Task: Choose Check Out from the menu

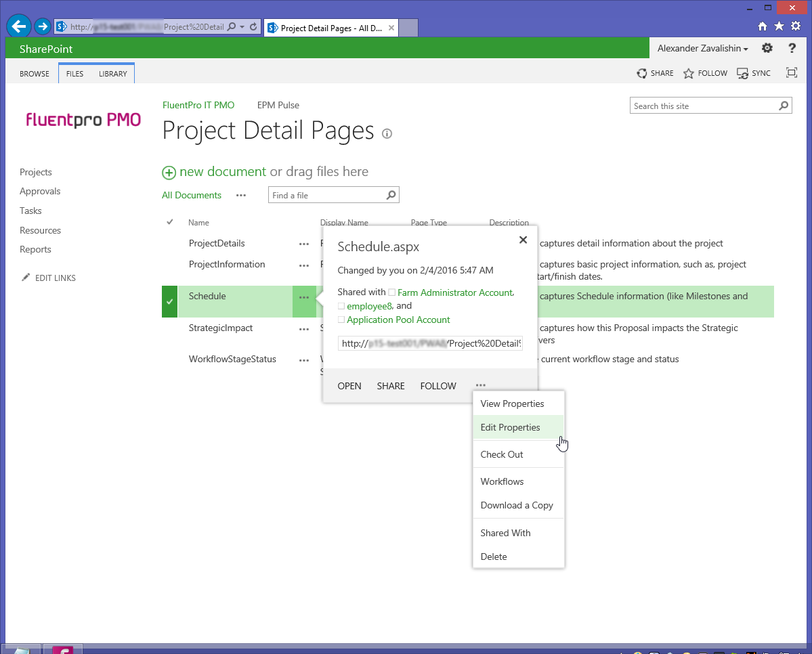Action: click(518, 454)
